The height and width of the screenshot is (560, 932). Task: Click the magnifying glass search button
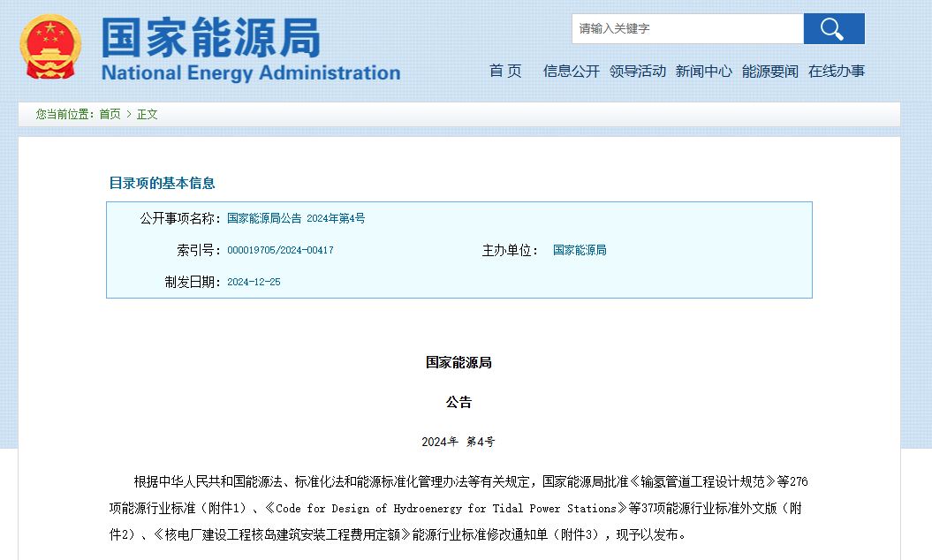pos(833,29)
